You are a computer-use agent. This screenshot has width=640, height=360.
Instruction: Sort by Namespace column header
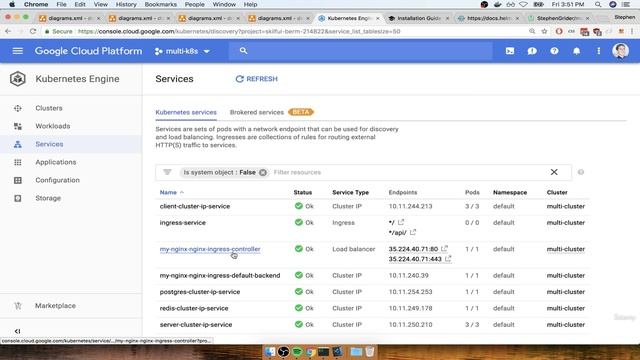coord(510,192)
